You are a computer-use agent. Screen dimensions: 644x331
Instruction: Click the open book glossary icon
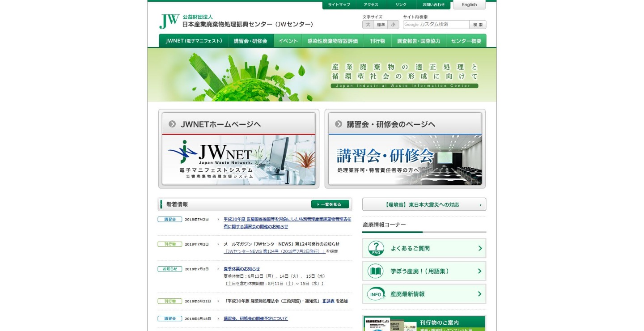click(376, 271)
